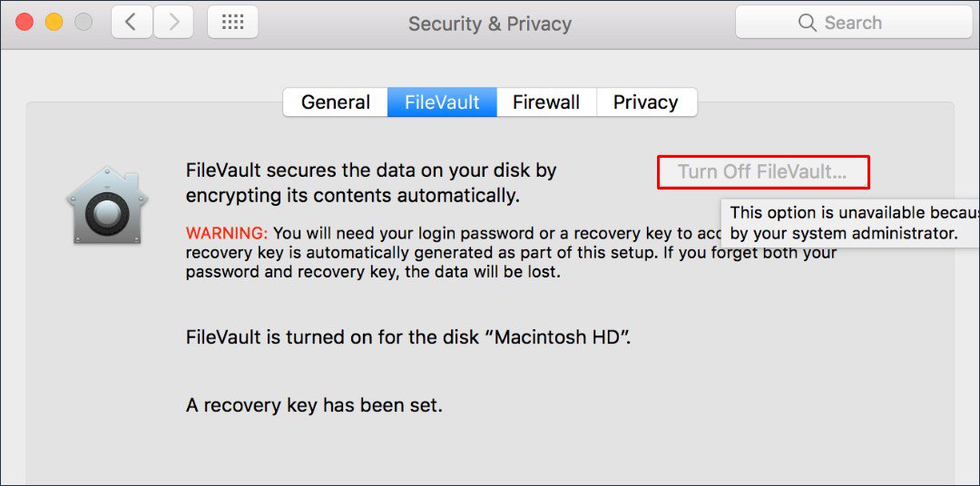Open the Firewall tab

(x=546, y=102)
